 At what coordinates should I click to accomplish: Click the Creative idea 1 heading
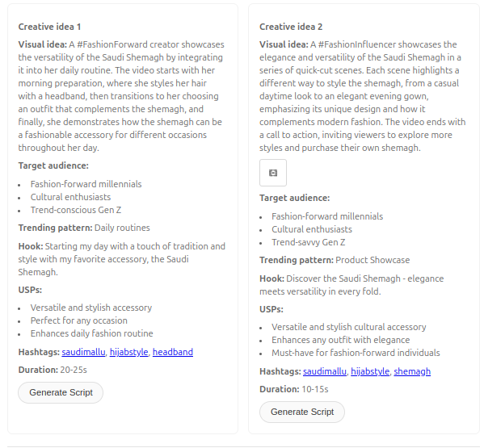point(49,27)
